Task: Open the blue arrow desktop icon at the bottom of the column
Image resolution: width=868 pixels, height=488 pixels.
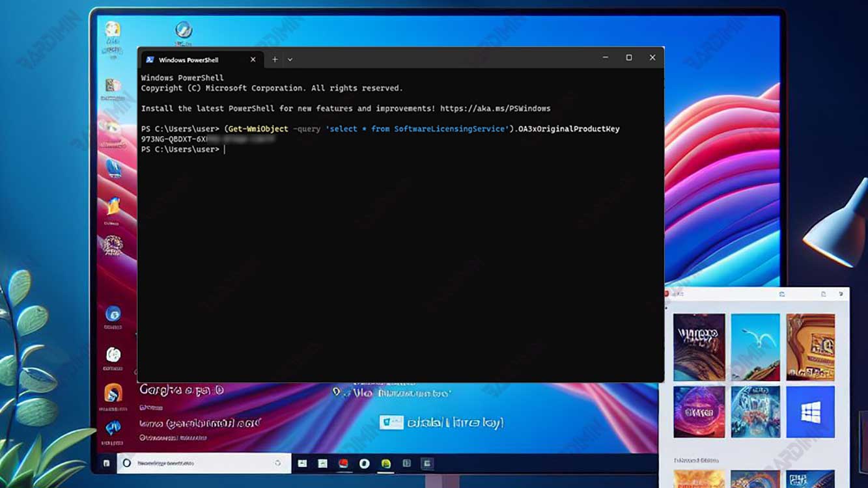Action: tap(113, 428)
